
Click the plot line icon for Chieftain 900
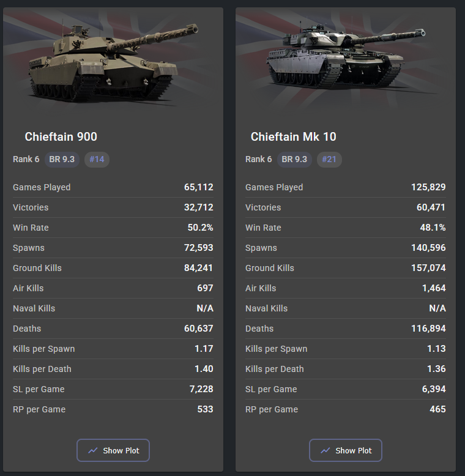(93, 450)
